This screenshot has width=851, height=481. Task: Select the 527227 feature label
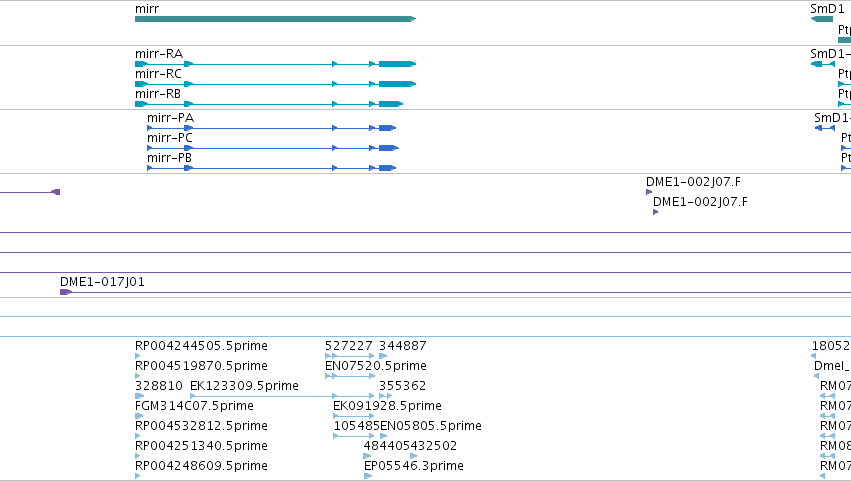point(349,346)
